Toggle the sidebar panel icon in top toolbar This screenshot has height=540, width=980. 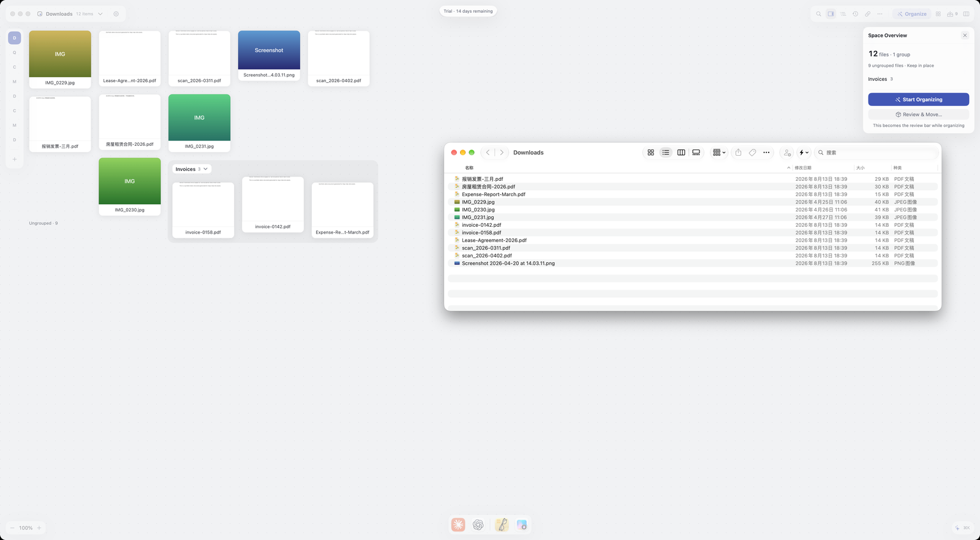coord(831,13)
